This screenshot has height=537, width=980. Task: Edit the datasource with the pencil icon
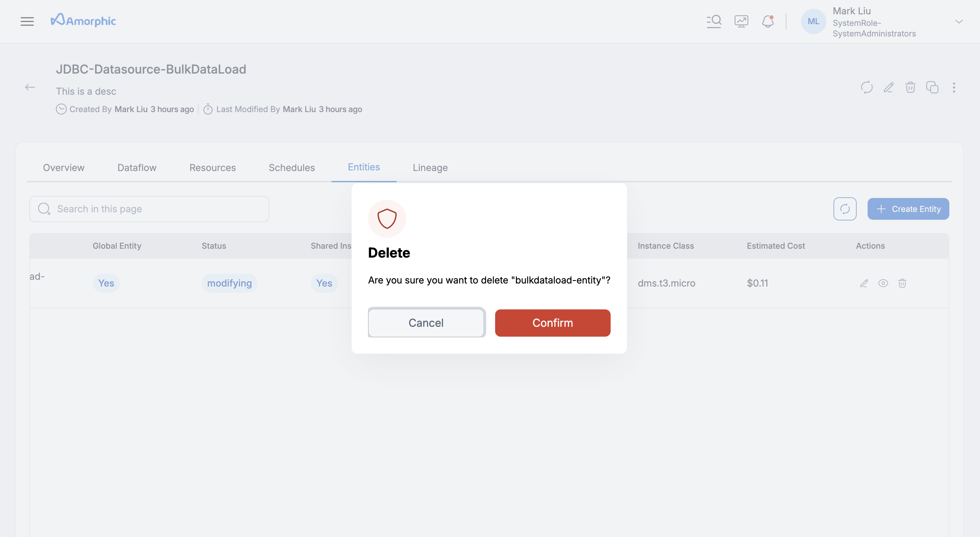point(889,88)
